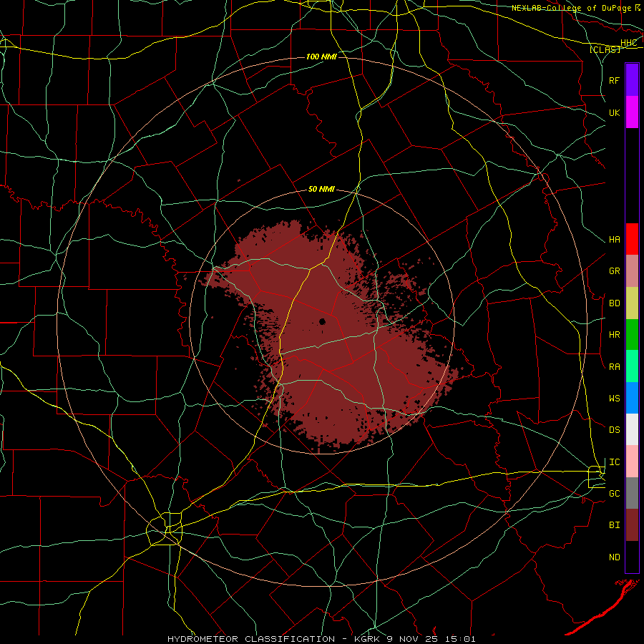Click the HA legend label
644x644 pixels.
coord(615,240)
